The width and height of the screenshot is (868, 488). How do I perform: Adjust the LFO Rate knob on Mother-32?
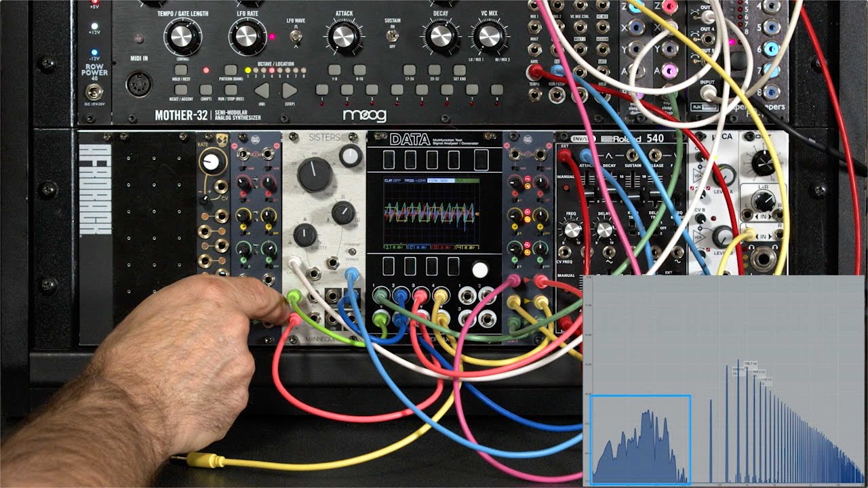tap(248, 37)
